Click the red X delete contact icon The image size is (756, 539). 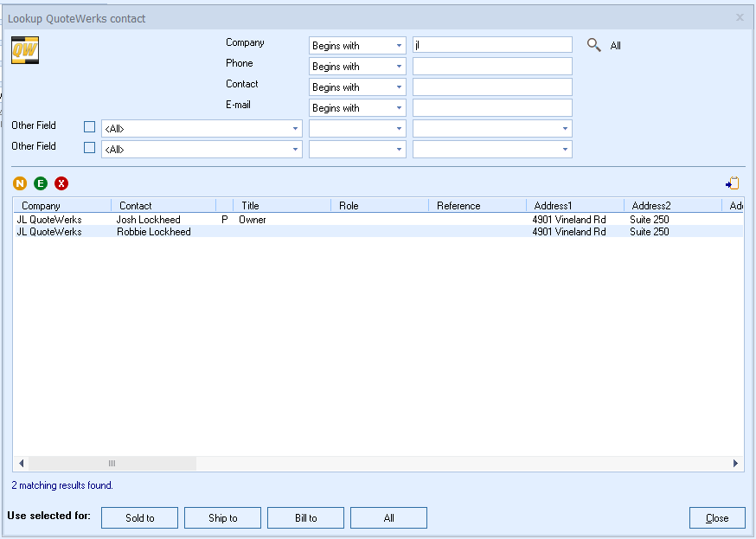tap(61, 183)
